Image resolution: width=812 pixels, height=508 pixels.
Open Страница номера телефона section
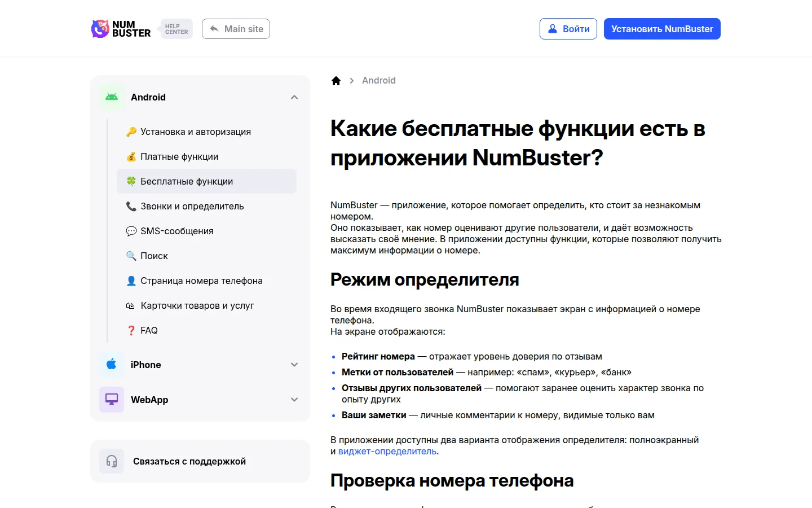point(206,281)
